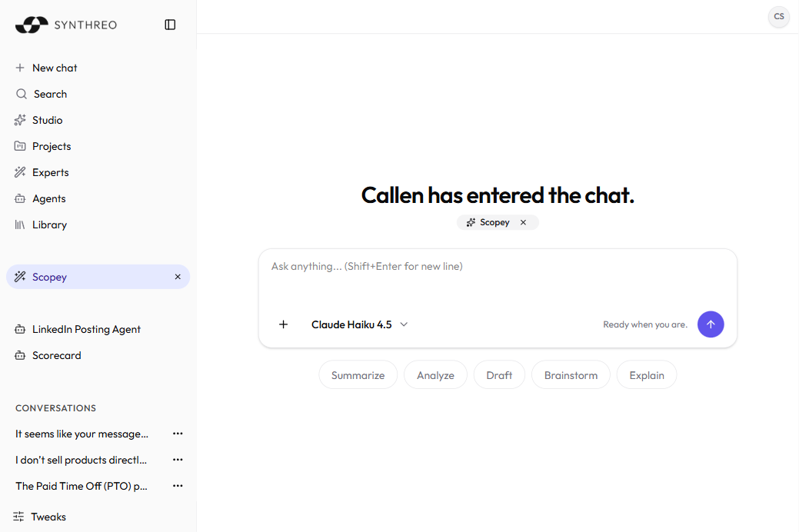The width and height of the screenshot is (799, 532).
Task: Click the Explain suggestion
Action: click(647, 375)
